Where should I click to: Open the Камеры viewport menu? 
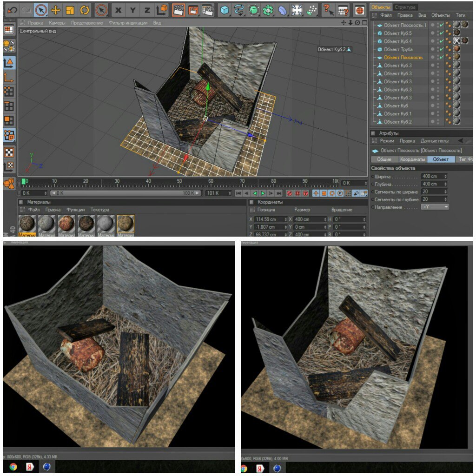[57, 23]
